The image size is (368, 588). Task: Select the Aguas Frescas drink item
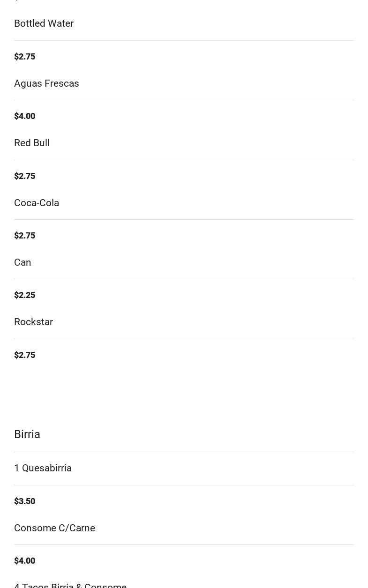[46, 83]
